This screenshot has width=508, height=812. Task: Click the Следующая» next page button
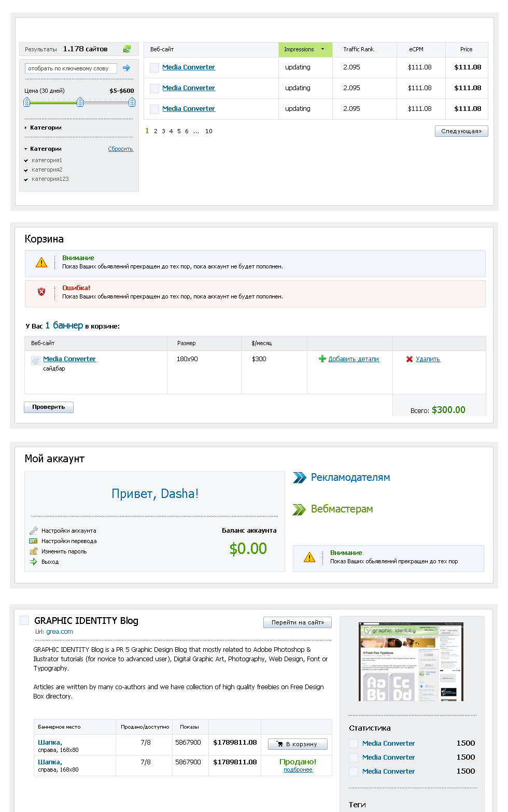coord(461,131)
